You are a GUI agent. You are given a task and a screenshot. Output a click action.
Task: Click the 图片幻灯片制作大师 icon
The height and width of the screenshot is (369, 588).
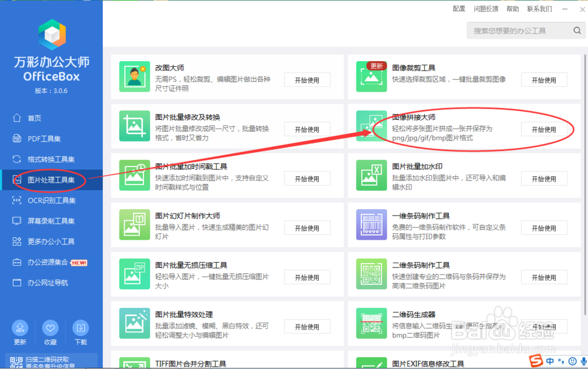(135, 224)
